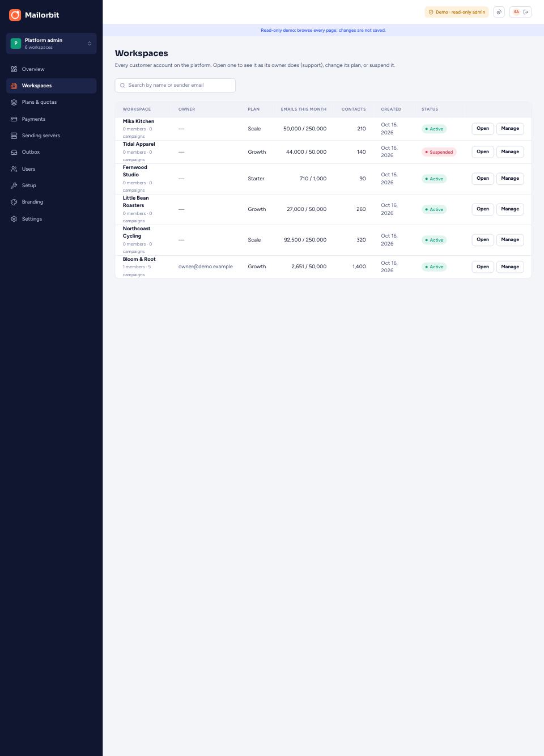
Task: Go to Overview in the sidebar
Action: tap(52, 69)
